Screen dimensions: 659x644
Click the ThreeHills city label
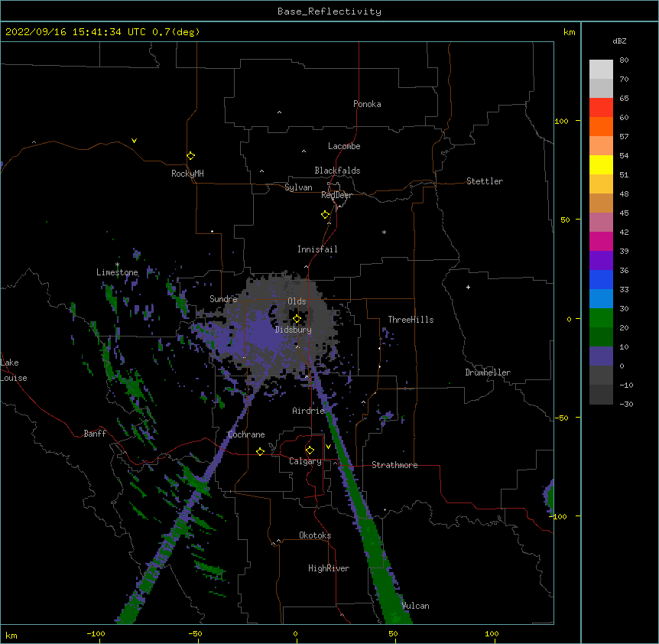[x=411, y=320]
